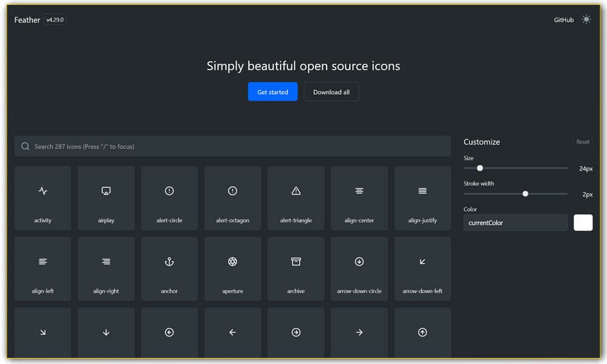The height and width of the screenshot is (364, 607).
Task: Click the anchor icon
Action: coord(169,269)
